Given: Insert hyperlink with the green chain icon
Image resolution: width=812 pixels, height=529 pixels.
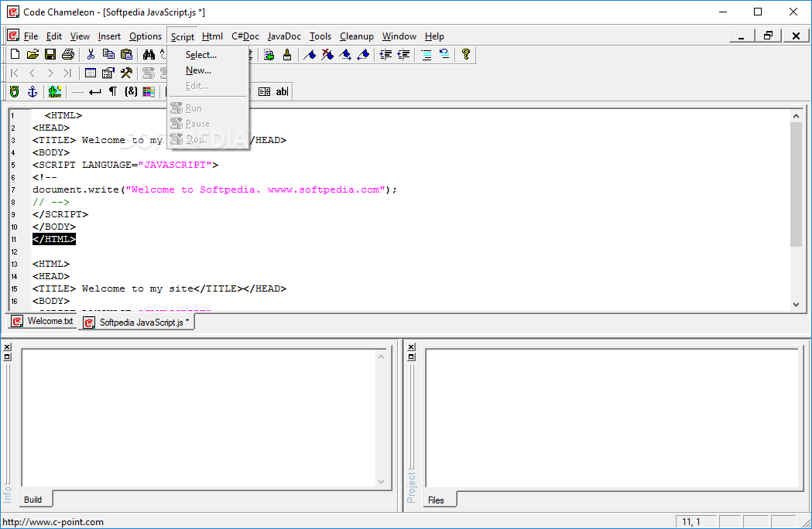Looking at the screenshot, I should (x=15, y=91).
